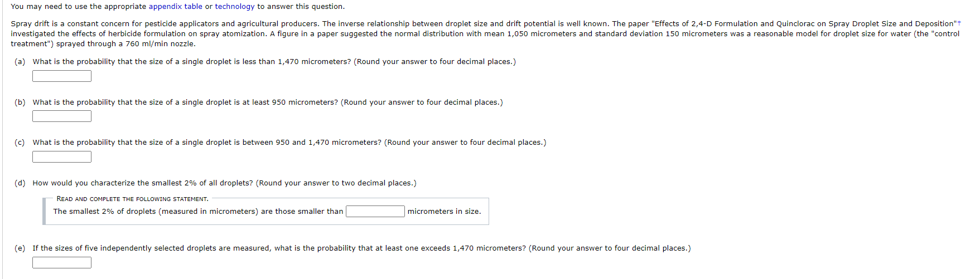Click the micrometers blank in part (d)
The image size is (980, 279).
375,212
